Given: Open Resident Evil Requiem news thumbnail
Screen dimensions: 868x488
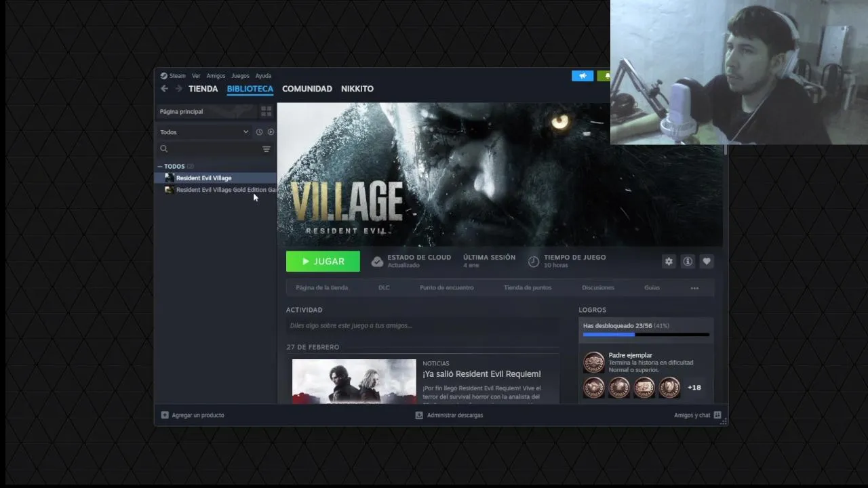Looking at the screenshot, I should pyautogui.click(x=354, y=381).
